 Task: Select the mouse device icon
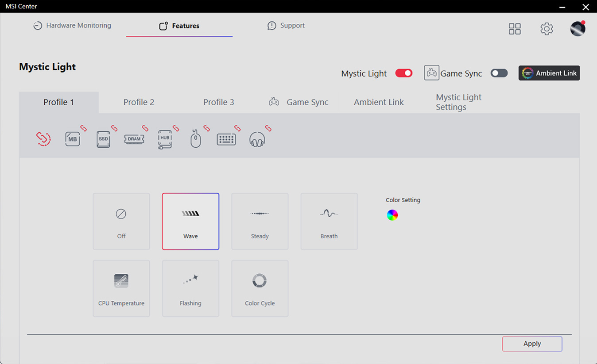tap(196, 139)
